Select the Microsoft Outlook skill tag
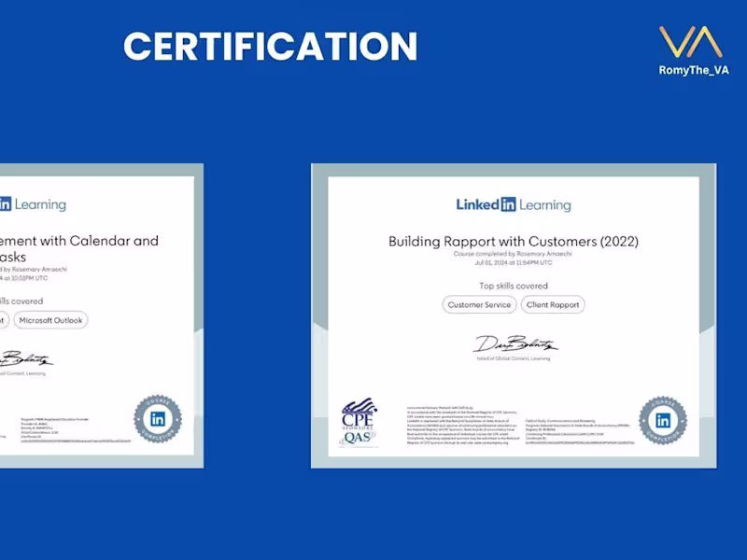This screenshot has width=747, height=560. pos(50,320)
